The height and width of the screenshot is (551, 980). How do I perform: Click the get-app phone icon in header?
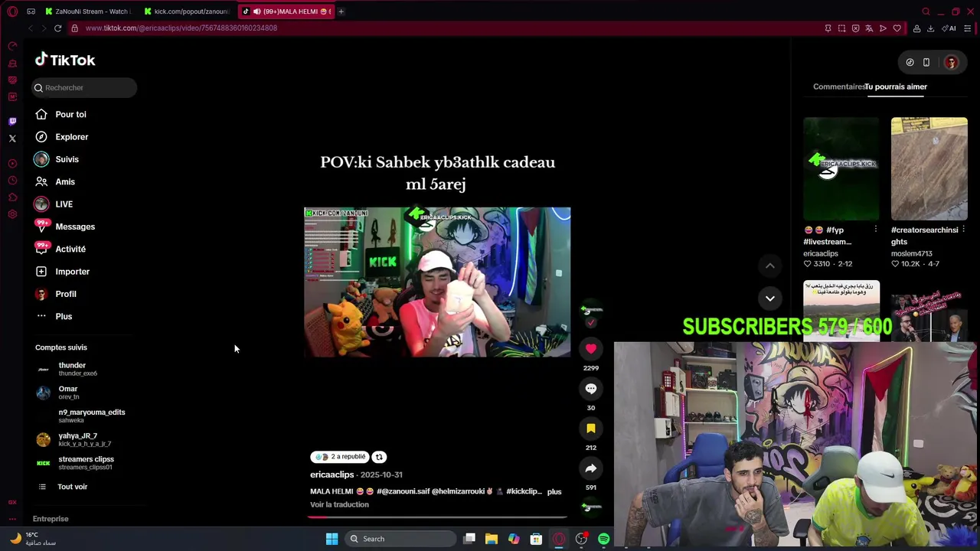[x=926, y=63]
